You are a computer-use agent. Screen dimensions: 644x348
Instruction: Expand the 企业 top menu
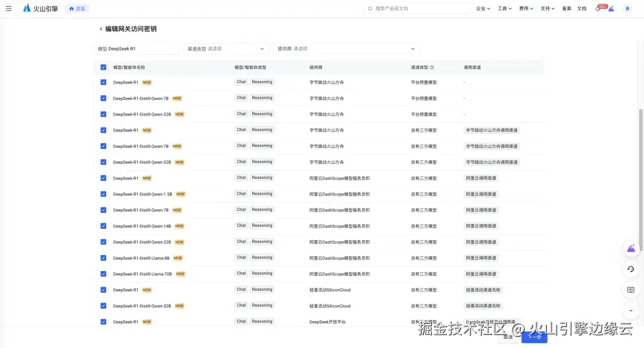coord(483,8)
